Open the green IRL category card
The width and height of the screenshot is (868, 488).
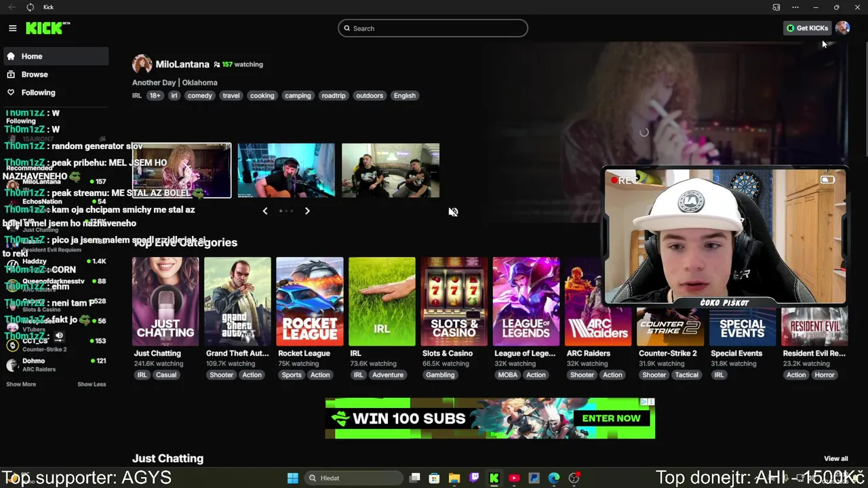pyautogui.click(x=382, y=301)
